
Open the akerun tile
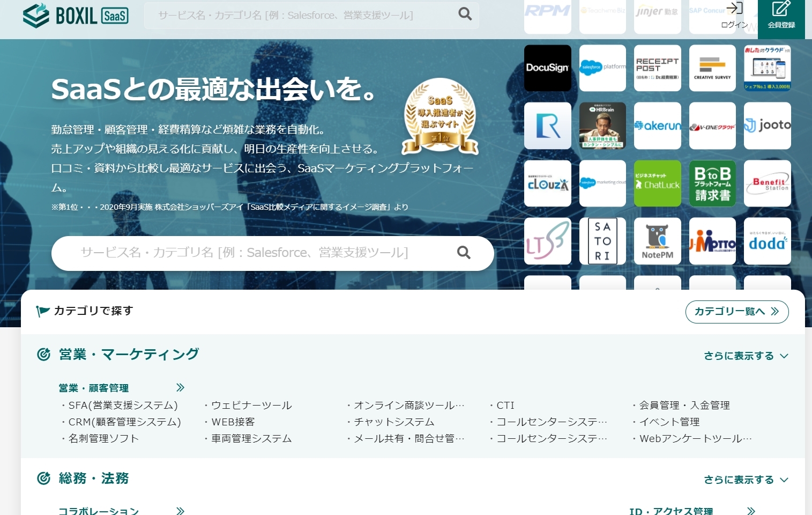coord(658,126)
